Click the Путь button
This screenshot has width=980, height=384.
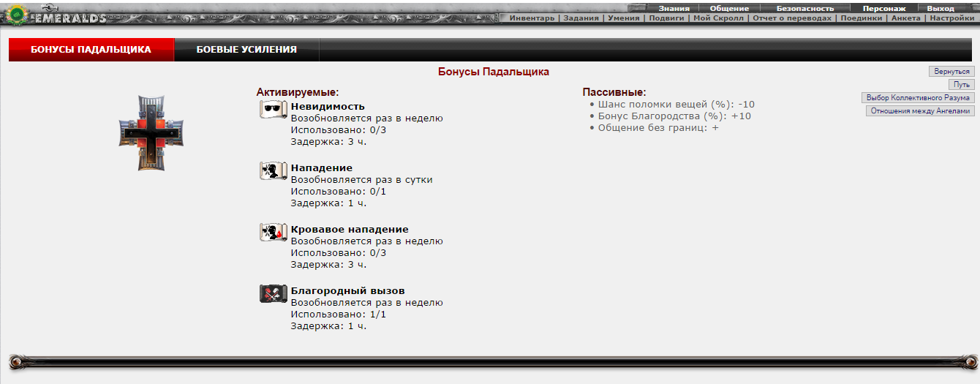961,85
